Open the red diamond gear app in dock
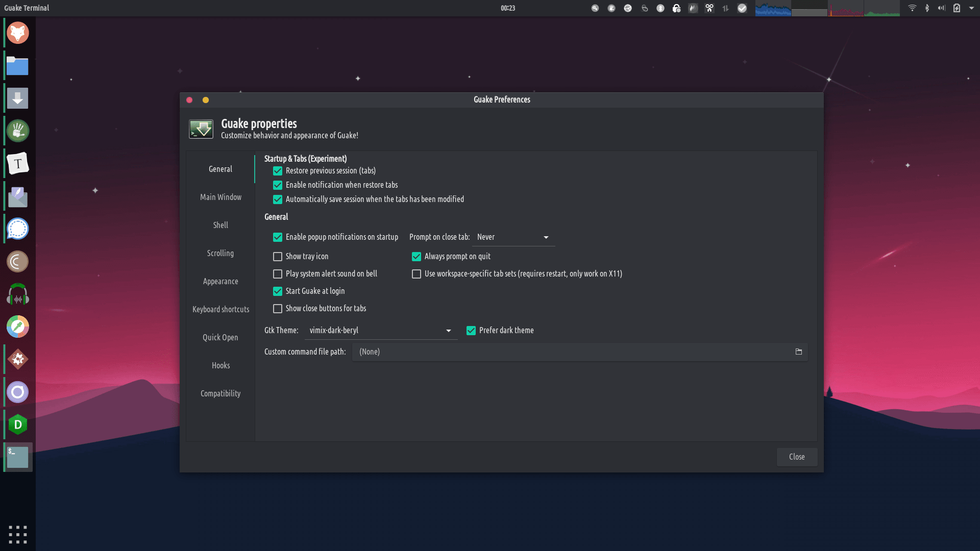 18,360
